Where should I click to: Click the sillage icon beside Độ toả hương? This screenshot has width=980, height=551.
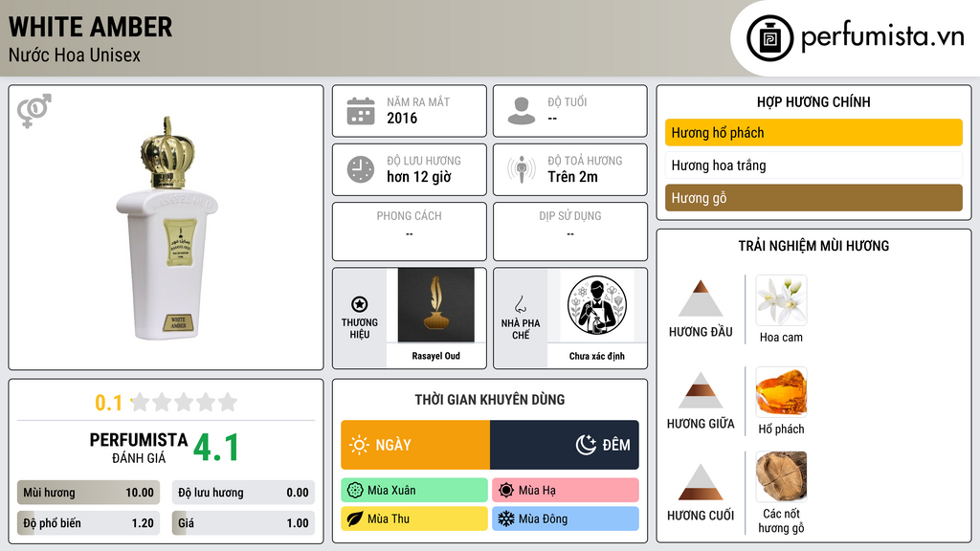point(522,169)
